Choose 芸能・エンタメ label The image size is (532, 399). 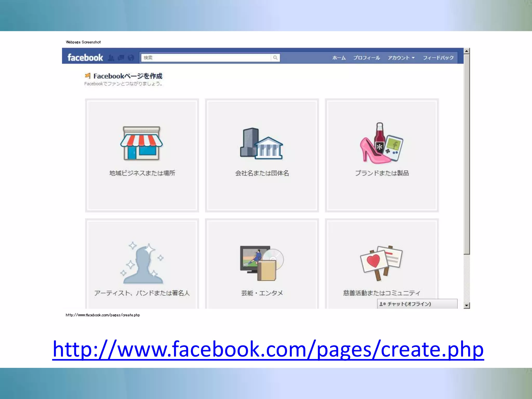262,293
